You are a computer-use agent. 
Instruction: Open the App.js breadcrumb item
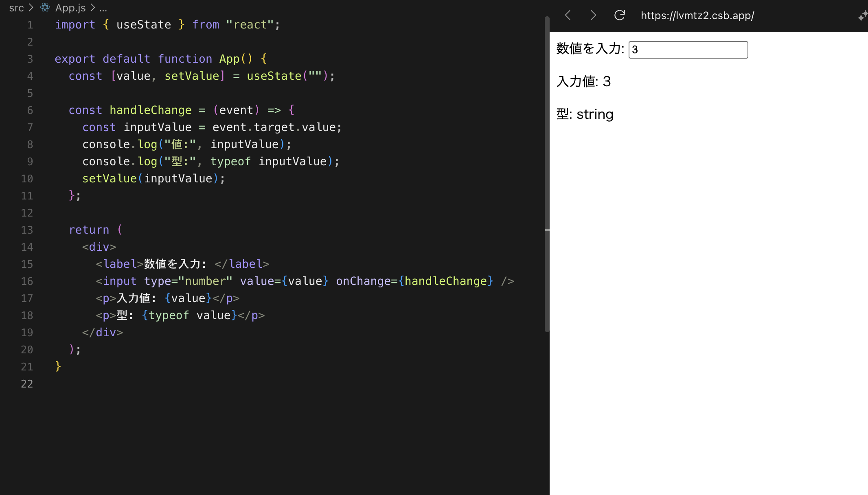[x=70, y=8]
